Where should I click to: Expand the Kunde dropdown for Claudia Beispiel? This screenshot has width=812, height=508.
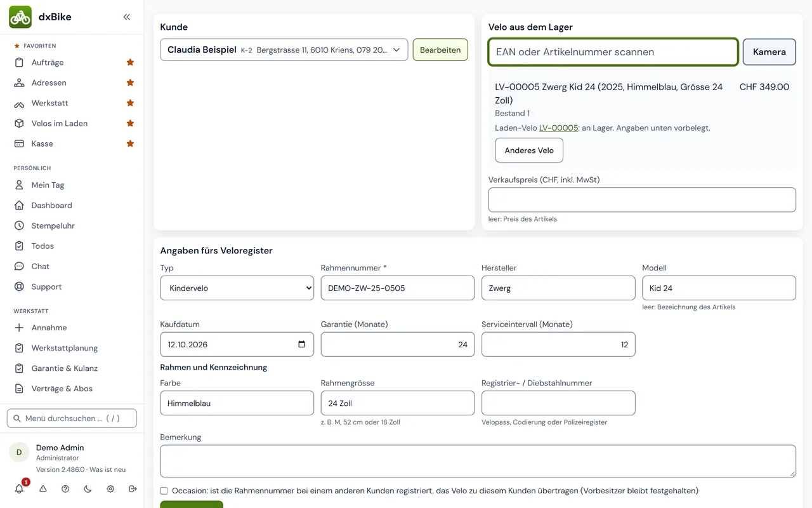(284, 50)
